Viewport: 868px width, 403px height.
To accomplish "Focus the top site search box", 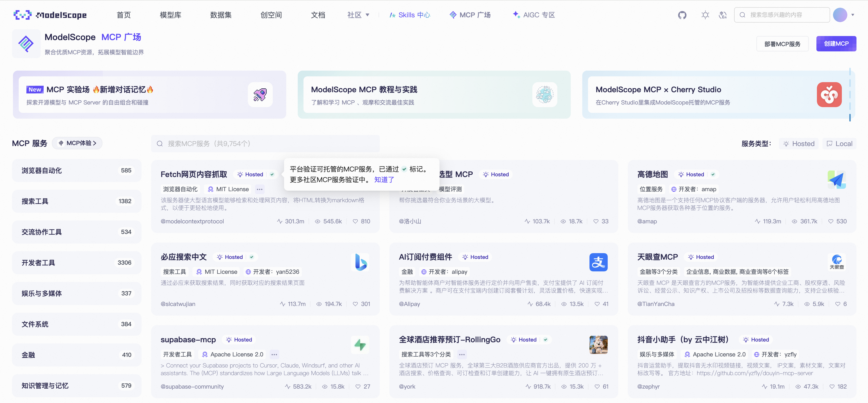I will [x=782, y=15].
